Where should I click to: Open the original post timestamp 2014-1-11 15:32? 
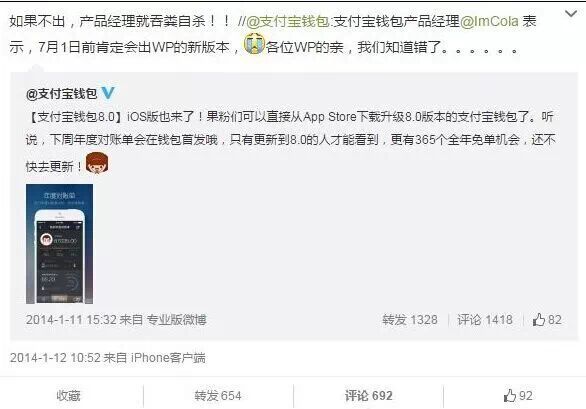pyautogui.click(x=71, y=320)
